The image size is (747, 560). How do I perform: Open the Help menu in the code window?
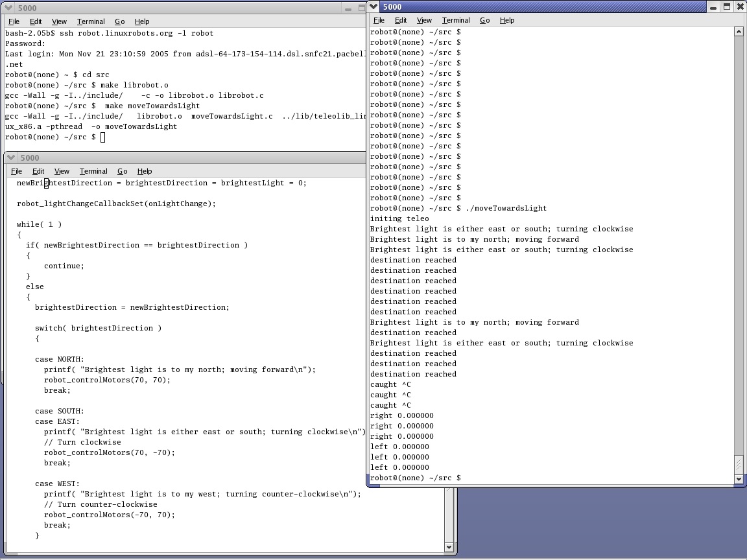tap(145, 171)
